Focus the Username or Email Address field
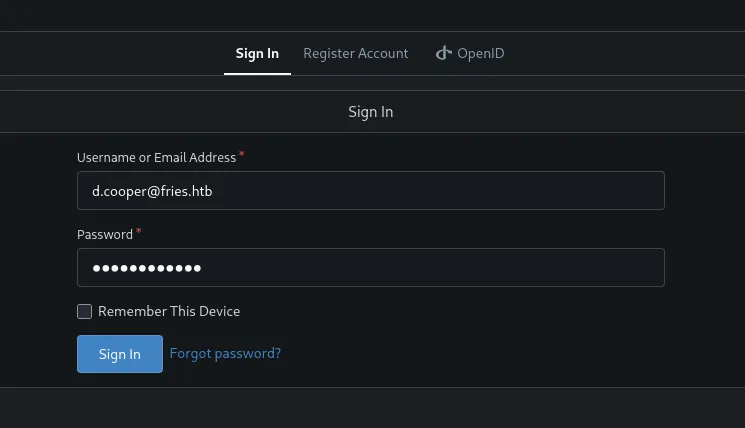 click(371, 190)
